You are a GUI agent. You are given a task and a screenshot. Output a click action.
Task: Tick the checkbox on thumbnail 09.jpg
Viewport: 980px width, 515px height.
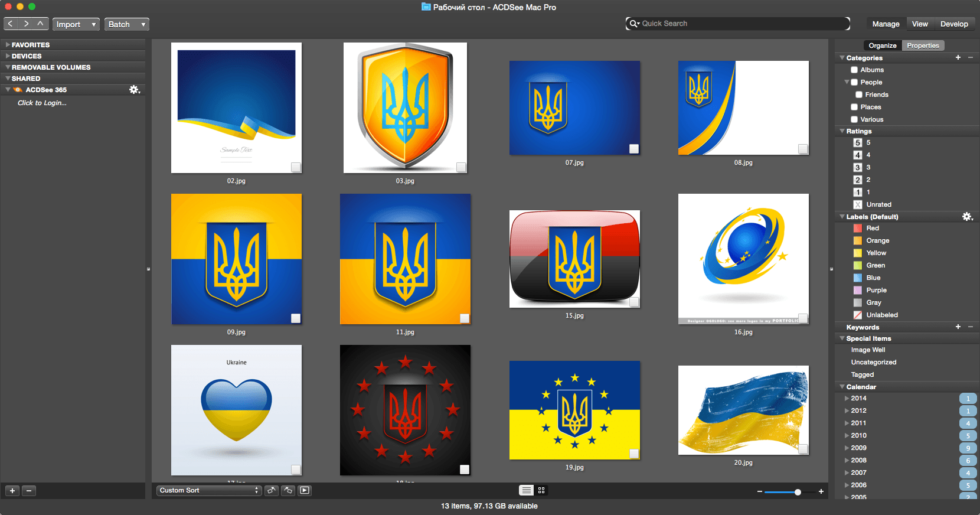click(296, 318)
